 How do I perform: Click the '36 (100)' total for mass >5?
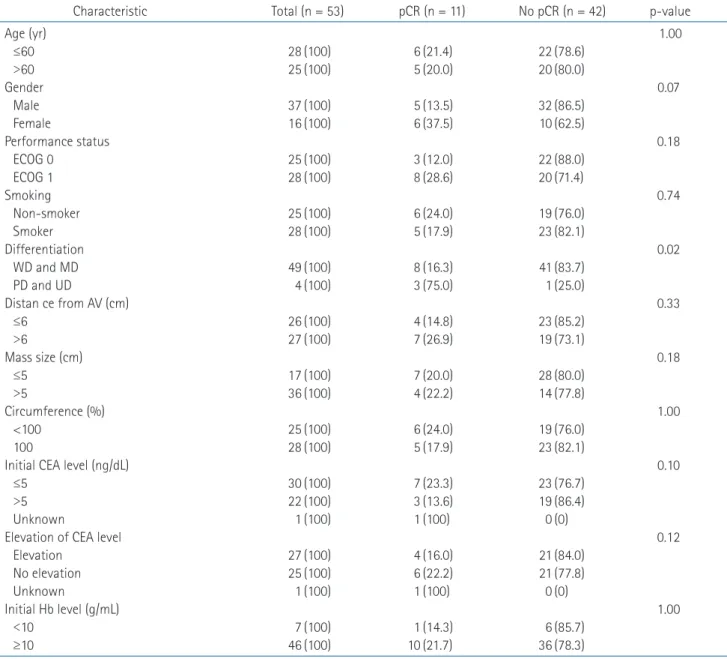309,393
